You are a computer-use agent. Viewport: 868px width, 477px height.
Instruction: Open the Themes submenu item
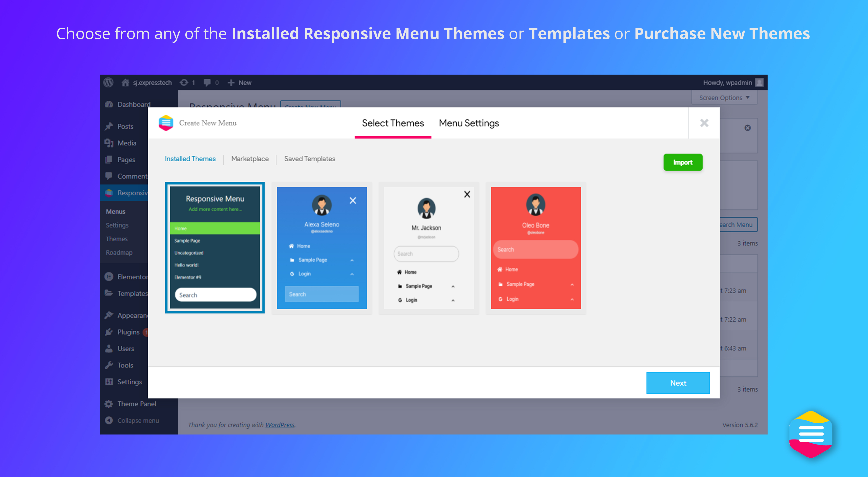pyautogui.click(x=117, y=239)
